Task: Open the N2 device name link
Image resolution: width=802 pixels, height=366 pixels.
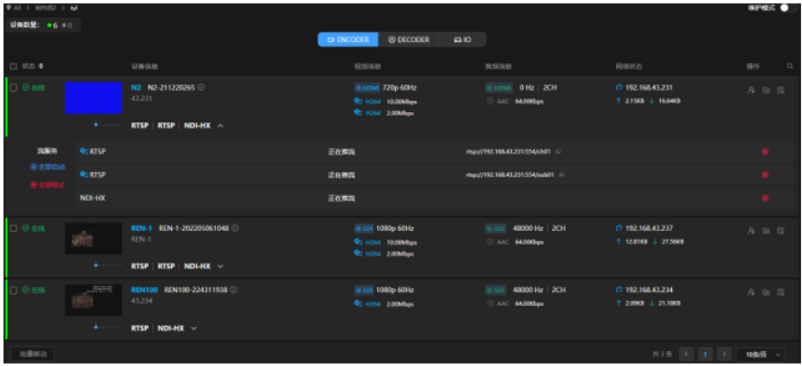Action: (x=136, y=87)
